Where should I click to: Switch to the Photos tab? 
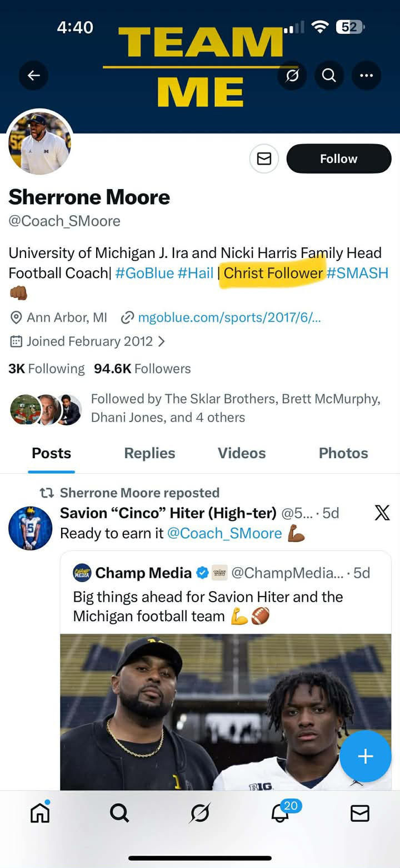343,453
